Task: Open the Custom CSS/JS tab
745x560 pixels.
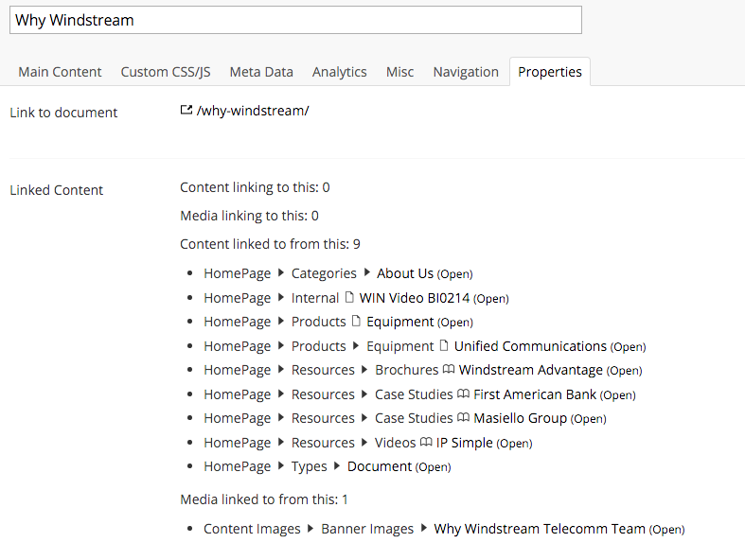Action: pyautogui.click(x=166, y=72)
